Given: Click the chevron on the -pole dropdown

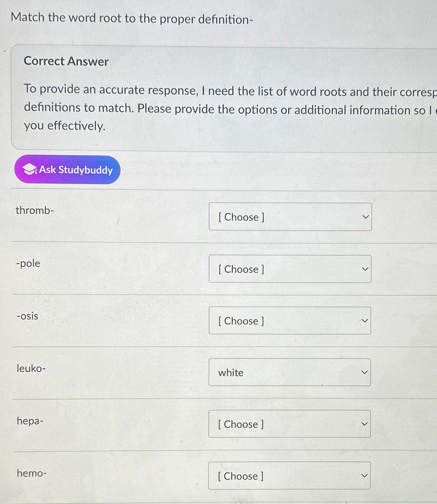Looking at the screenshot, I should click(x=365, y=269).
